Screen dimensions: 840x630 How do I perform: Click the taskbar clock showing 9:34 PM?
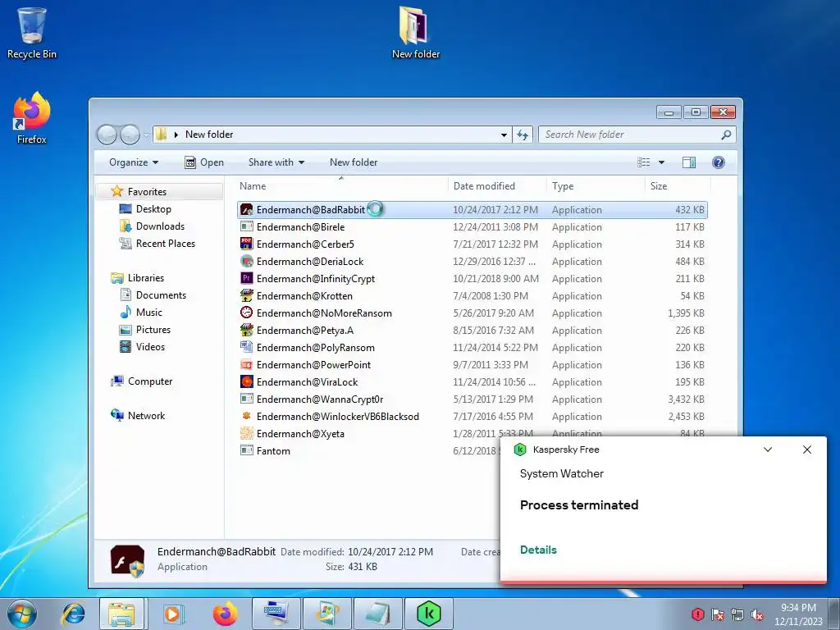(798, 614)
